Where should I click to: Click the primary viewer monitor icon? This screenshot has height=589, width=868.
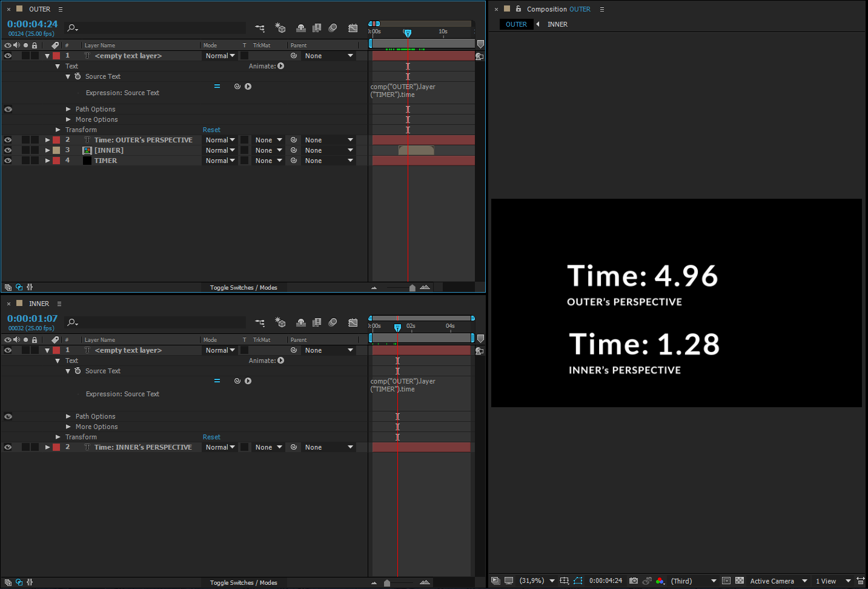tap(509, 581)
